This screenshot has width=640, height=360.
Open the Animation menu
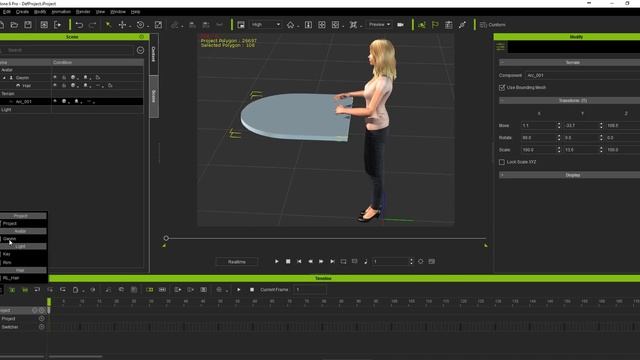(x=61, y=12)
